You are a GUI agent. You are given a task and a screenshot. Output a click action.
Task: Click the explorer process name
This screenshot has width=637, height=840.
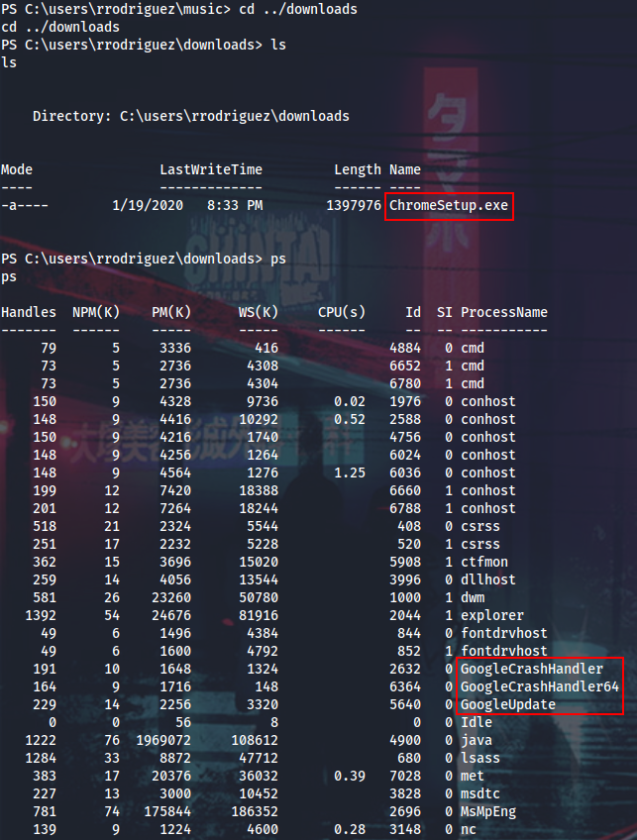[492, 615]
